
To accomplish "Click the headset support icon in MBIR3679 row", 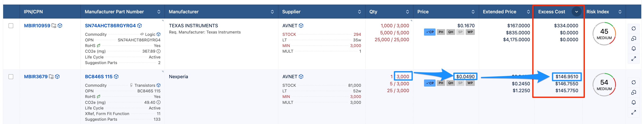I will pyautogui.click(x=633, y=92).
